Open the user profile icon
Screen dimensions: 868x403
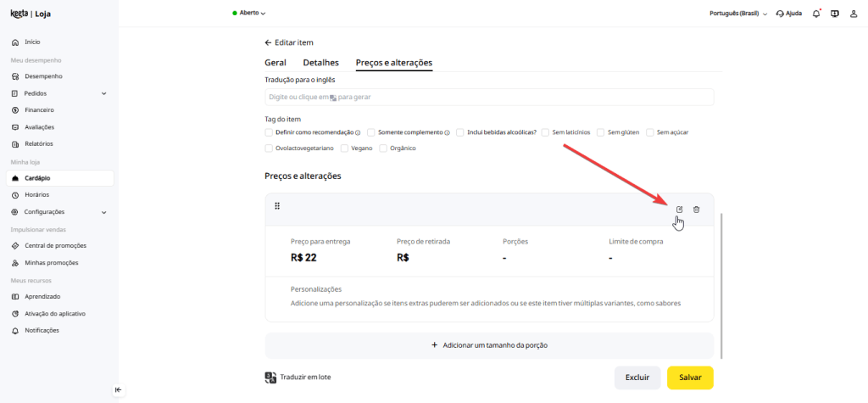click(x=854, y=14)
